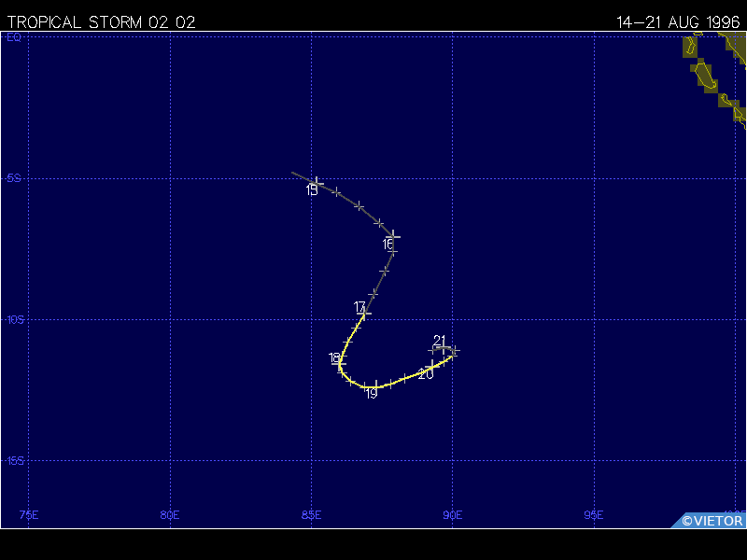The width and height of the screenshot is (747, 560).
Task: Click the day 18 track marker label
Action: coord(334,358)
